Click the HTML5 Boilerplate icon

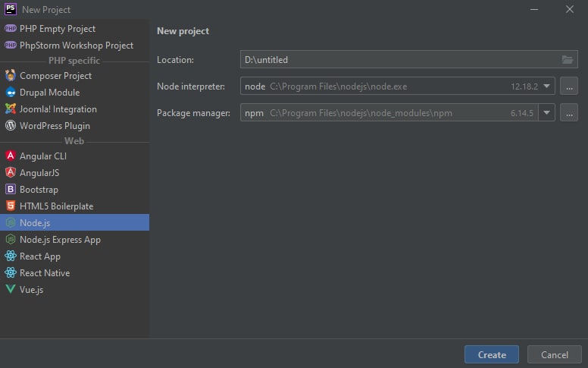tap(11, 206)
